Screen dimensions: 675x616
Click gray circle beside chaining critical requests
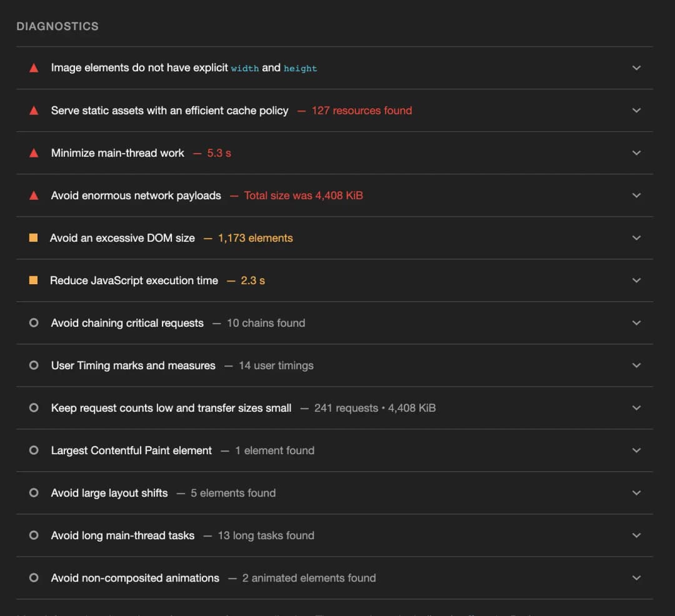34,323
